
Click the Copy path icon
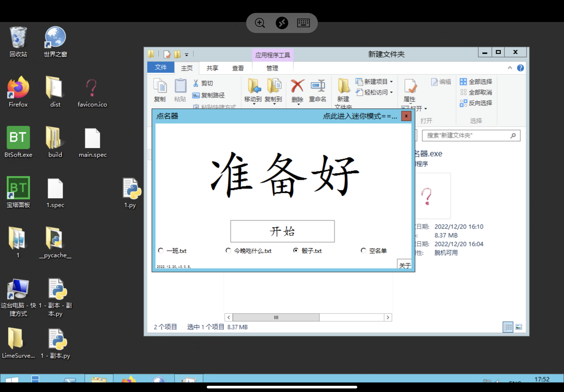coord(196,95)
